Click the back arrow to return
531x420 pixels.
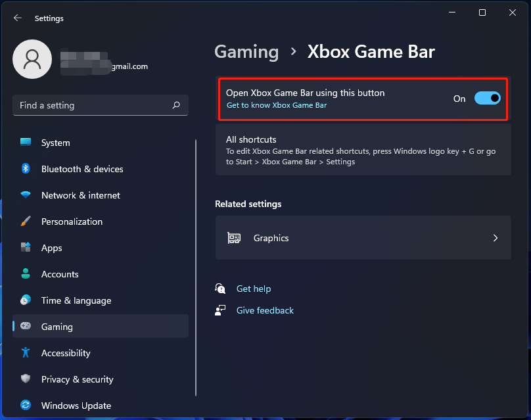17,18
